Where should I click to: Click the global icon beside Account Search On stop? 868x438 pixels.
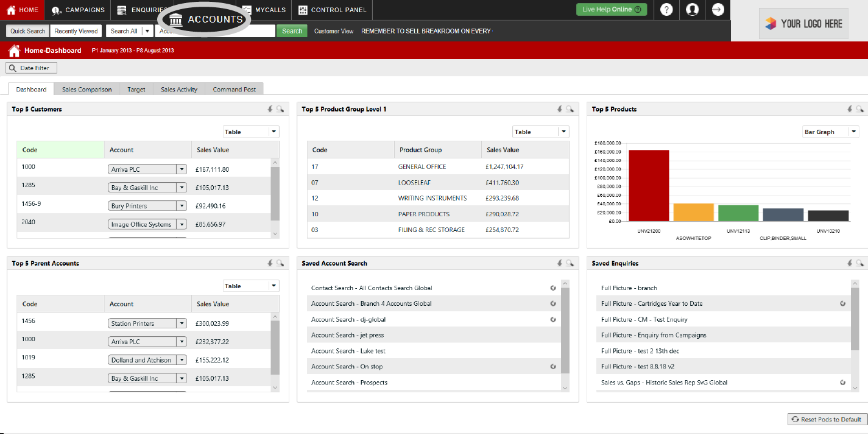click(553, 367)
